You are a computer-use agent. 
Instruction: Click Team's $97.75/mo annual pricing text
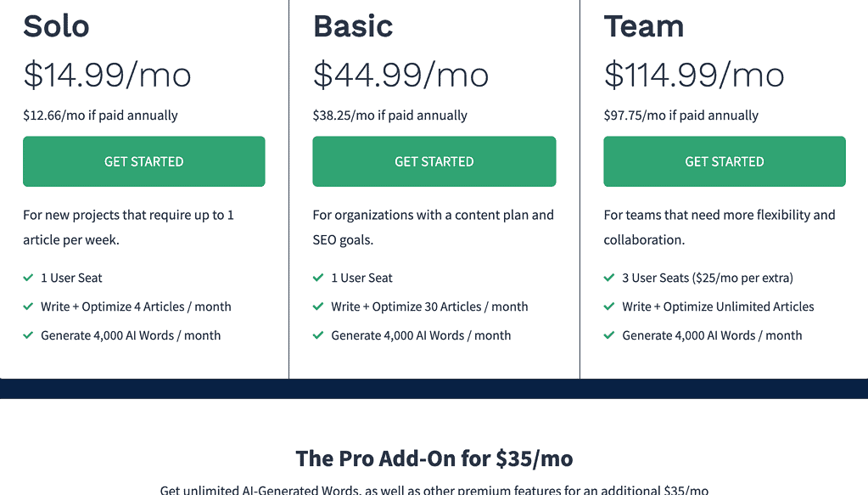[x=680, y=115]
